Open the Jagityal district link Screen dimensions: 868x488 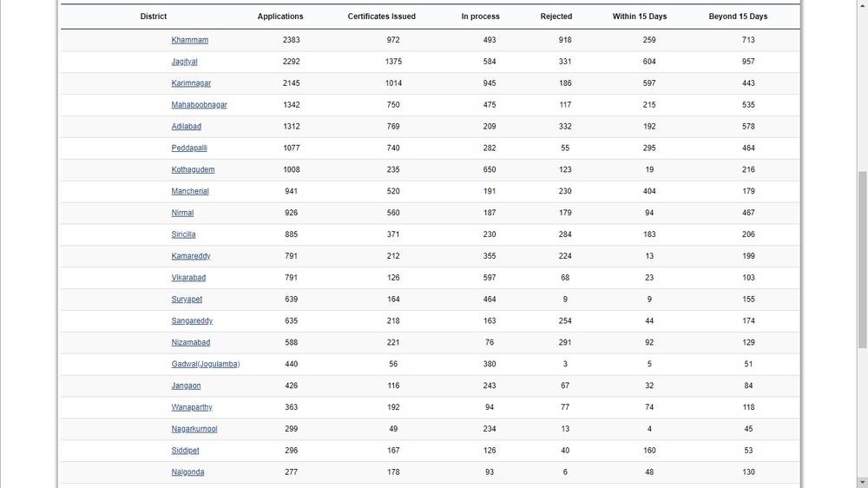coord(184,62)
